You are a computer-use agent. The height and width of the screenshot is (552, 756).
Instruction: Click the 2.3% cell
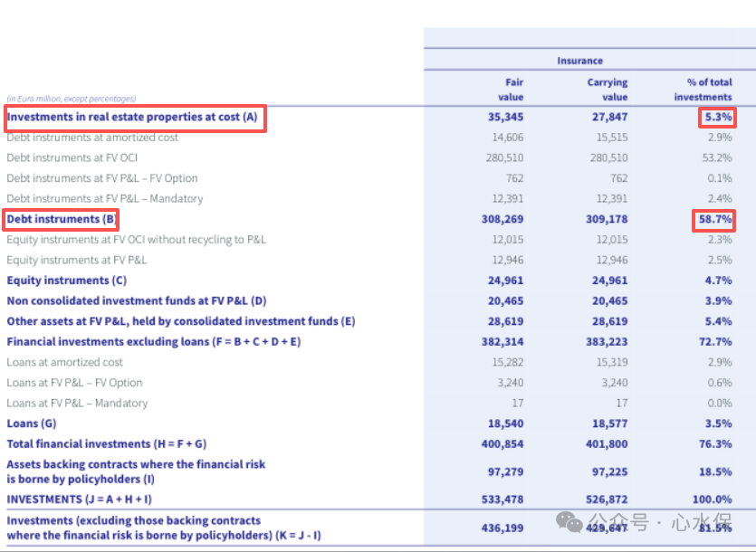pos(720,240)
